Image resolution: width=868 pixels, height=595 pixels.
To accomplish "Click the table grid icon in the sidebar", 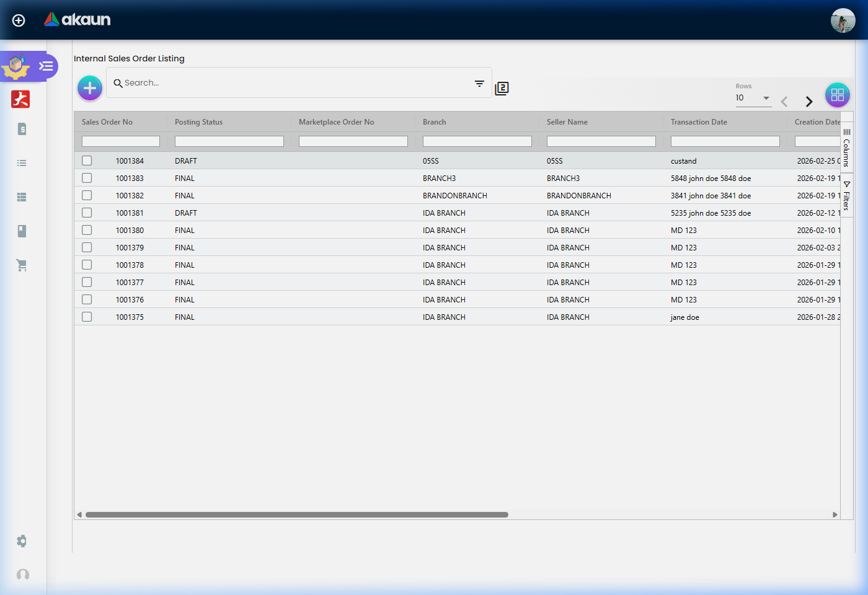I will point(21,196).
